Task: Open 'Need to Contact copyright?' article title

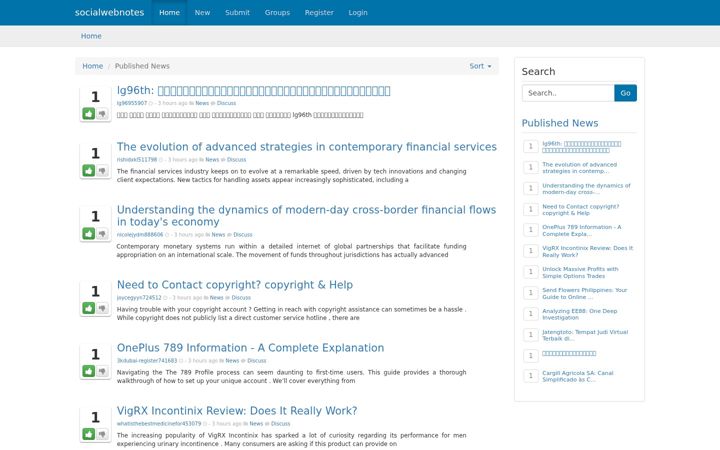Action: [235, 285]
